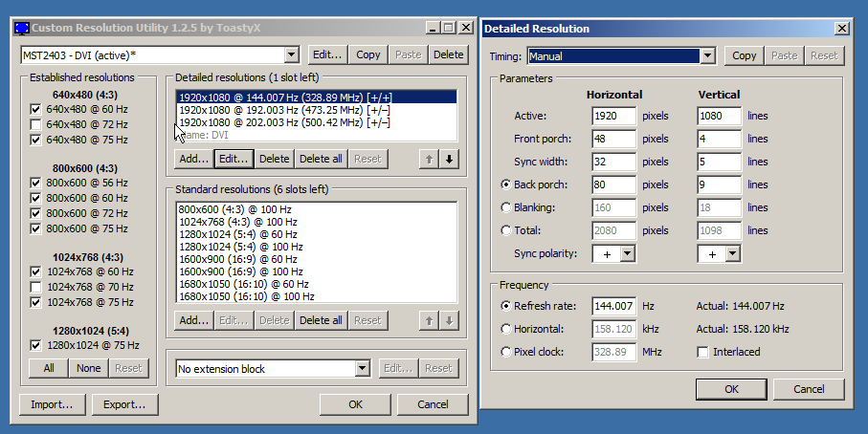Image resolution: width=868 pixels, height=434 pixels.
Task: Select the Pixel clock radio button
Action: 507,352
